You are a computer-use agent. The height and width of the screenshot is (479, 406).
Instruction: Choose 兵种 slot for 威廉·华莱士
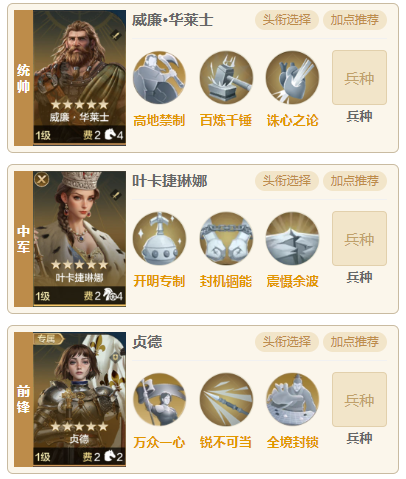pos(359,78)
